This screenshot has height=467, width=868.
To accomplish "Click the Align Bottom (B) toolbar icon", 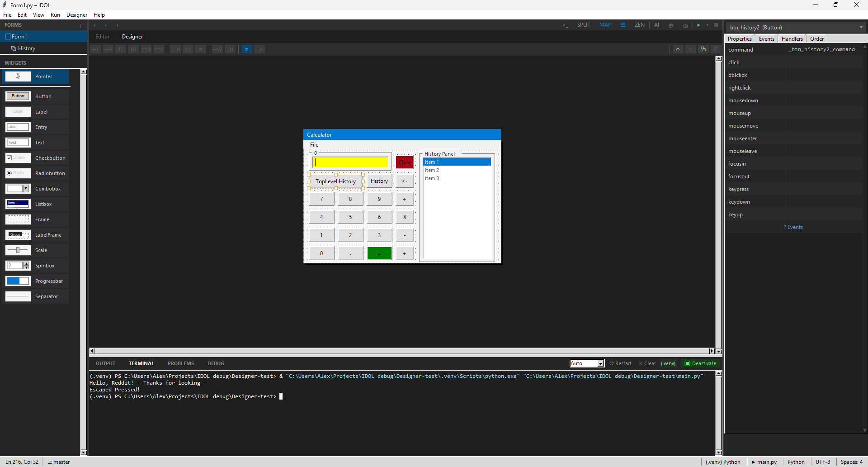I will click(x=133, y=49).
